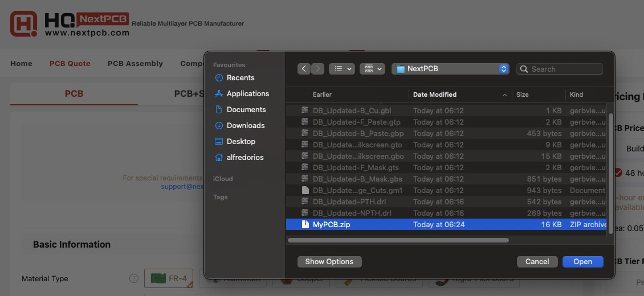The width and height of the screenshot is (644, 296).
Task: Click the Show Options button
Action: click(x=329, y=262)
